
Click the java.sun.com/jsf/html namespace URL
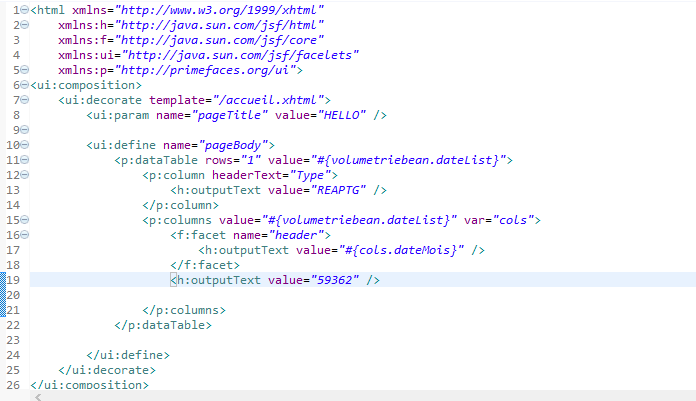coord(219,25)
